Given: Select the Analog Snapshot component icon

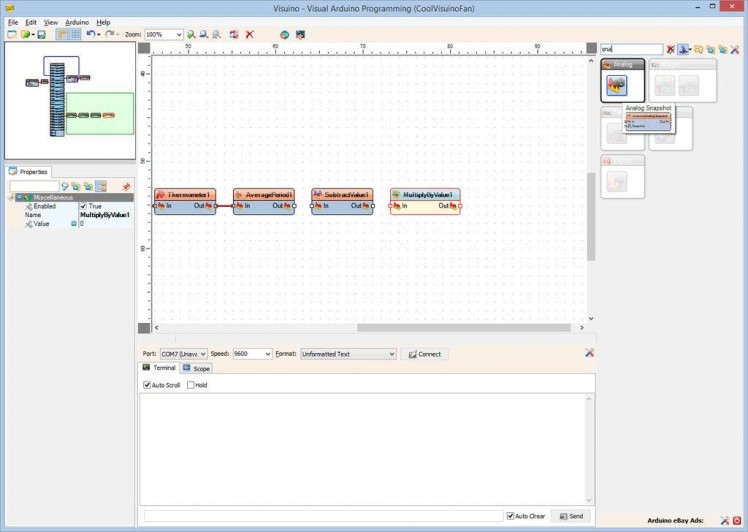Looking at the screenshot, I should (x=616, y=86).
